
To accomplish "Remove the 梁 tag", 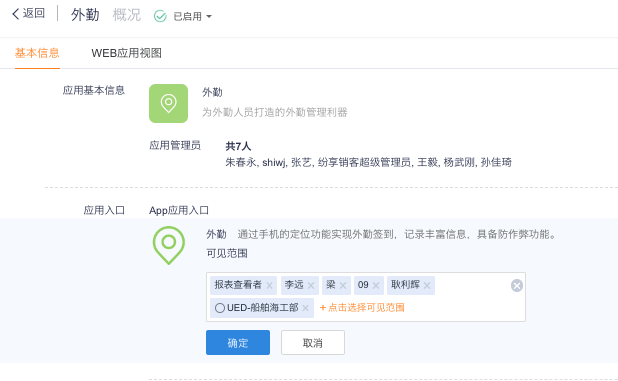I will click(343, 285).
